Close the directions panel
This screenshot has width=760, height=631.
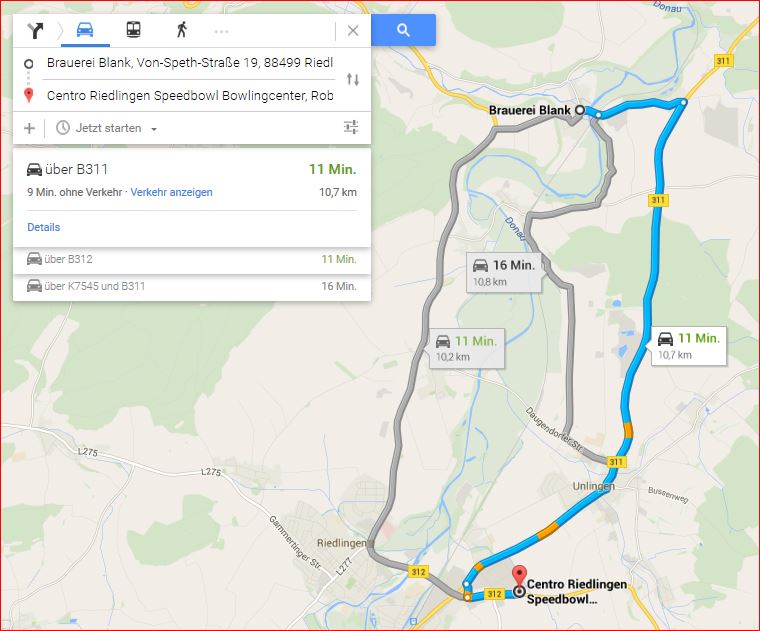point(353,31)
